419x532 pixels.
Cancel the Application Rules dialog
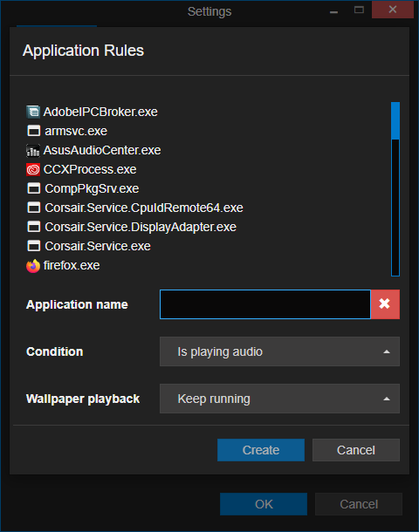[x=356, y=450]
